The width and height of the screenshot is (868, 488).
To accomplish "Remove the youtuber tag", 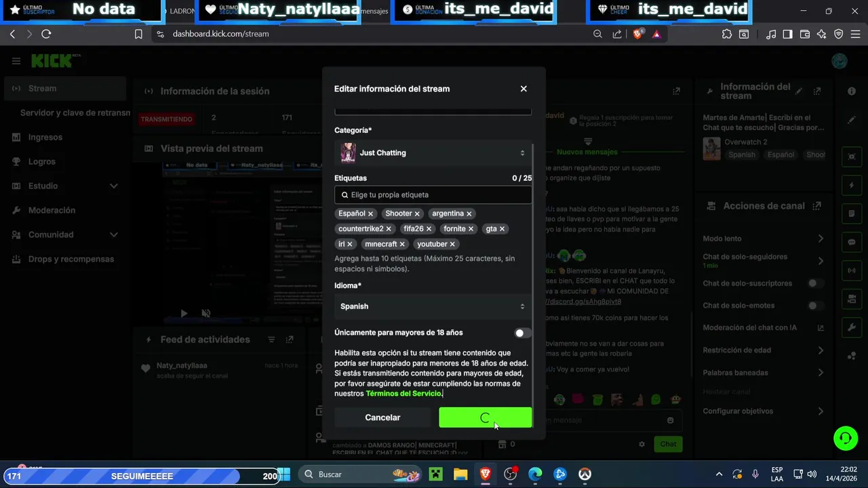I will 452,244.
